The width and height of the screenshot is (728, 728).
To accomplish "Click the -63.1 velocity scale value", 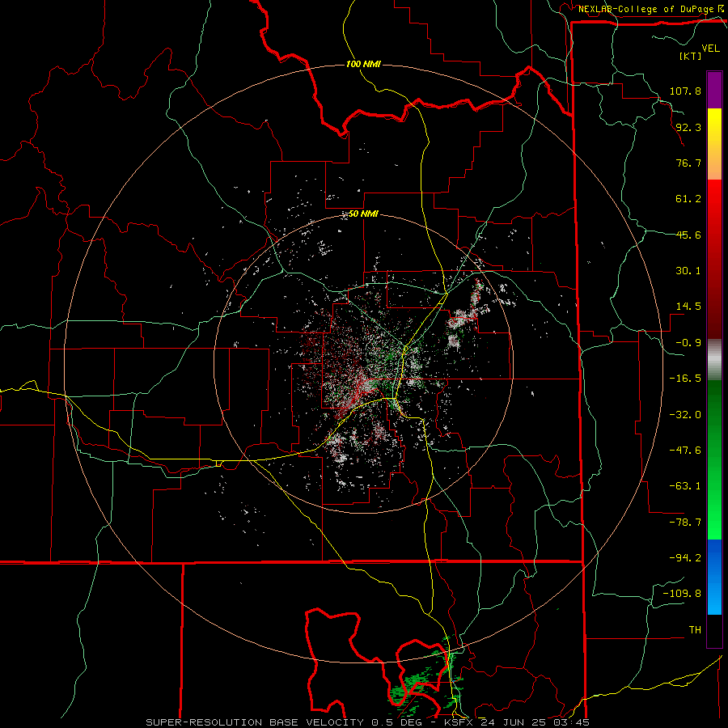I will [685, 486].
